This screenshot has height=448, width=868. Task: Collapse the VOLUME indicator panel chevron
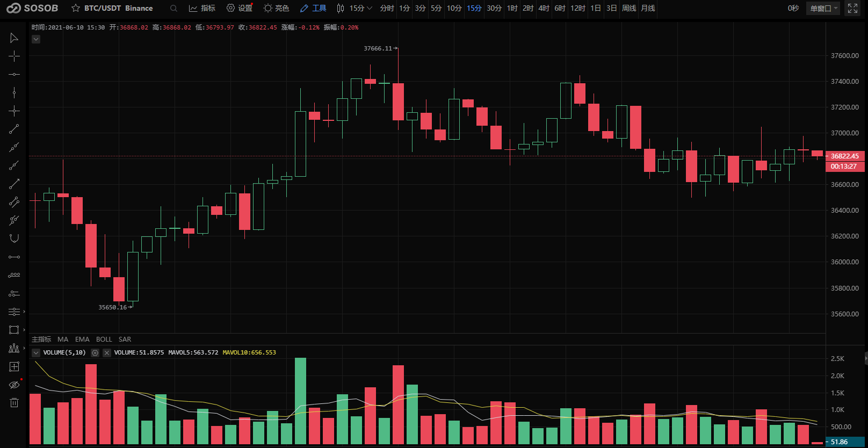click(x=36, y=353)
